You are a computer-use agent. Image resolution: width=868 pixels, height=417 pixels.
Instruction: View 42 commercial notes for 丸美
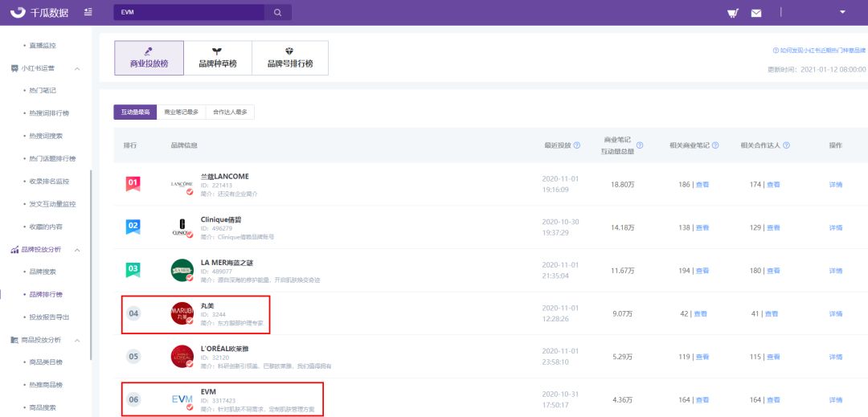[700, 314]
